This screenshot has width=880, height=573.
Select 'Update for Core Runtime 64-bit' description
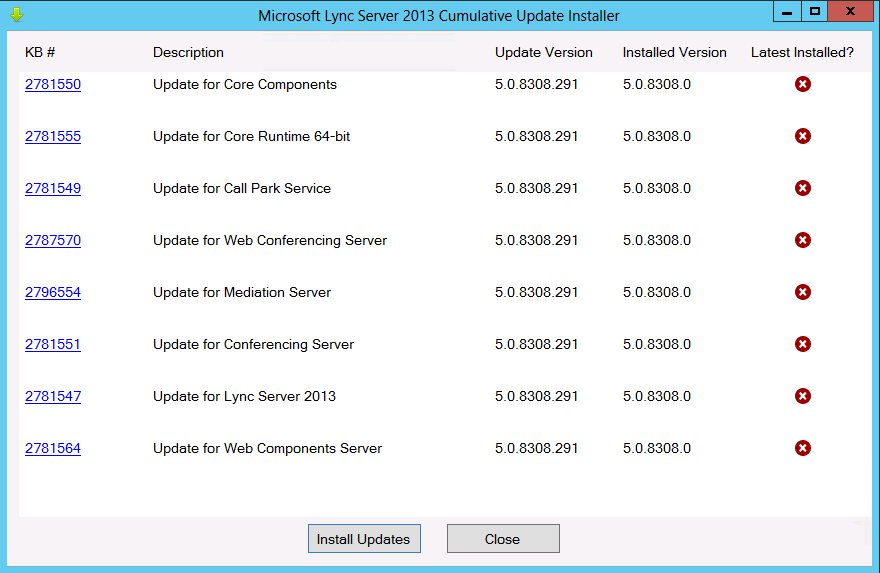point(251,136)
